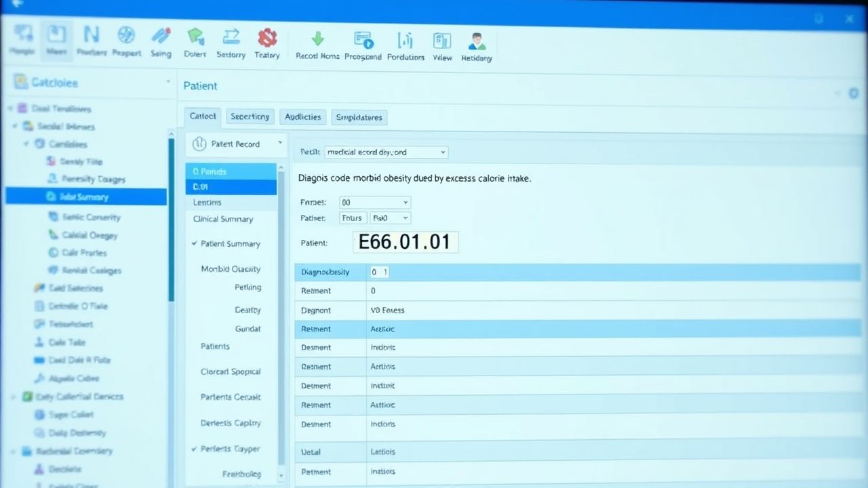
Task: Select the Saving toolbar icon
Action: (x=161, y=41)
